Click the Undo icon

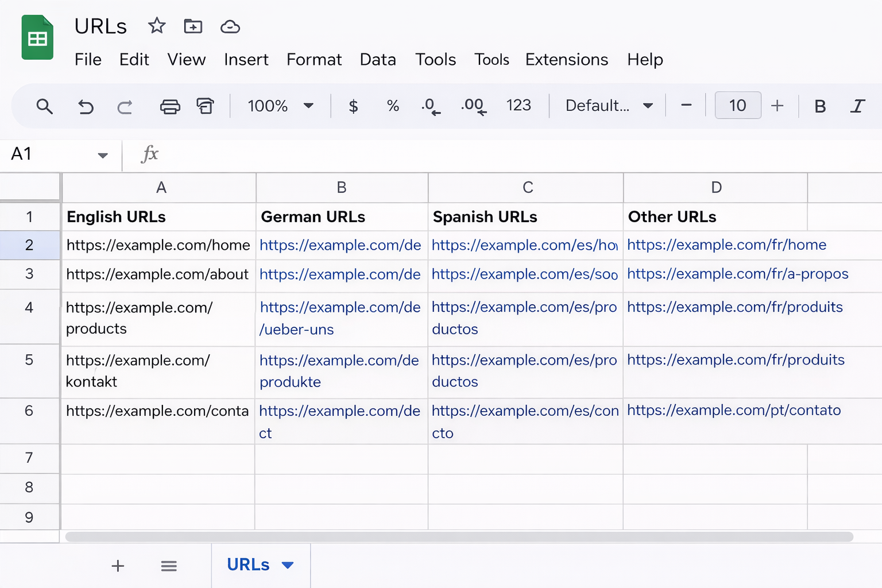pos(86,106)
